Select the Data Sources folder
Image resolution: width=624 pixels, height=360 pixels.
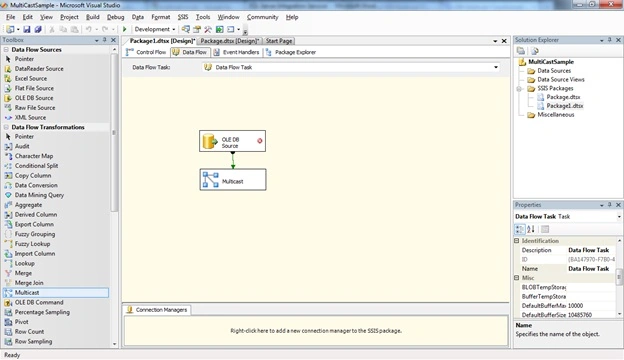(554, 71)
